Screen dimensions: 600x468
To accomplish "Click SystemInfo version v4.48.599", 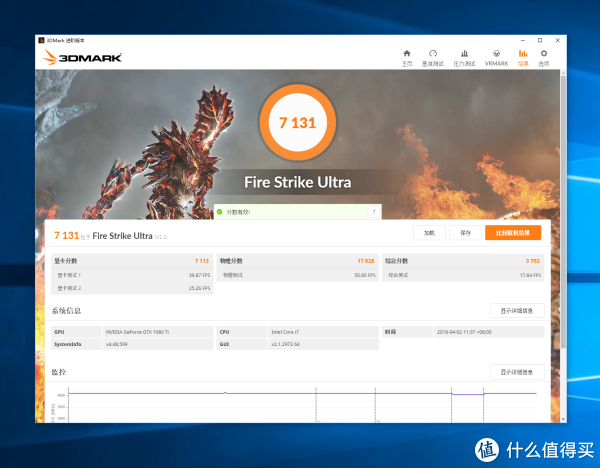I will coord(117,344).
